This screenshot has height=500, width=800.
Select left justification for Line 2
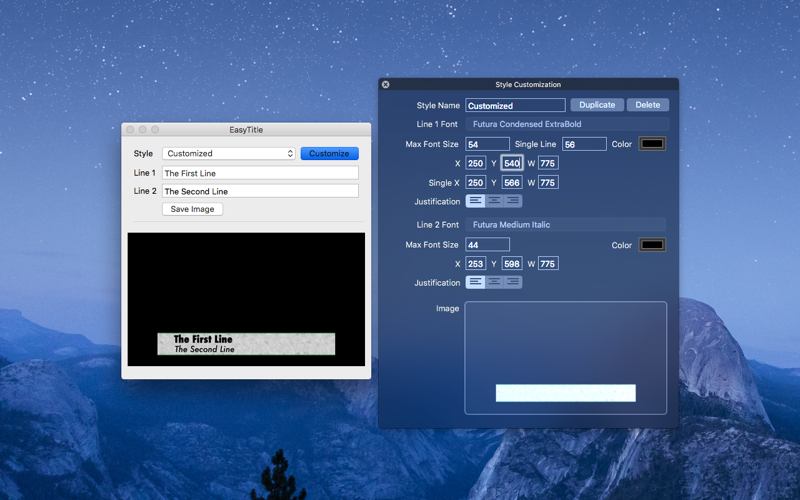(x=475, y=282)
